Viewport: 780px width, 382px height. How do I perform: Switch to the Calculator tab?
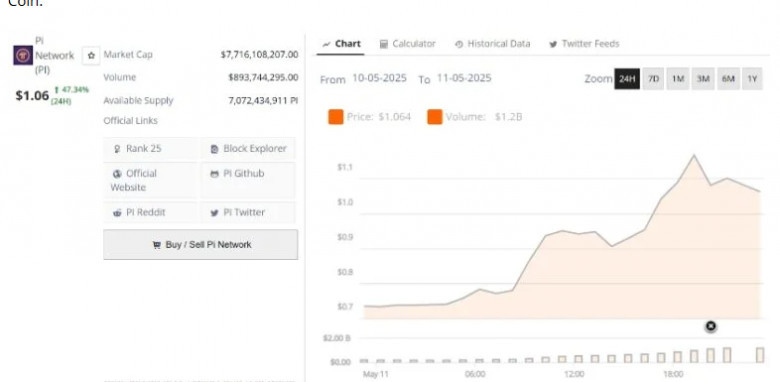[x=407, y=44]
